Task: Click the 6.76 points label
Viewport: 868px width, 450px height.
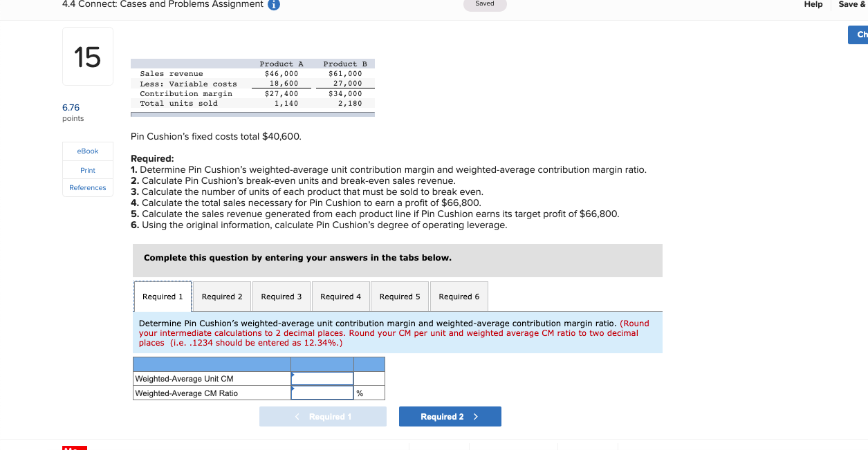Action: click(x=73, y=113)
